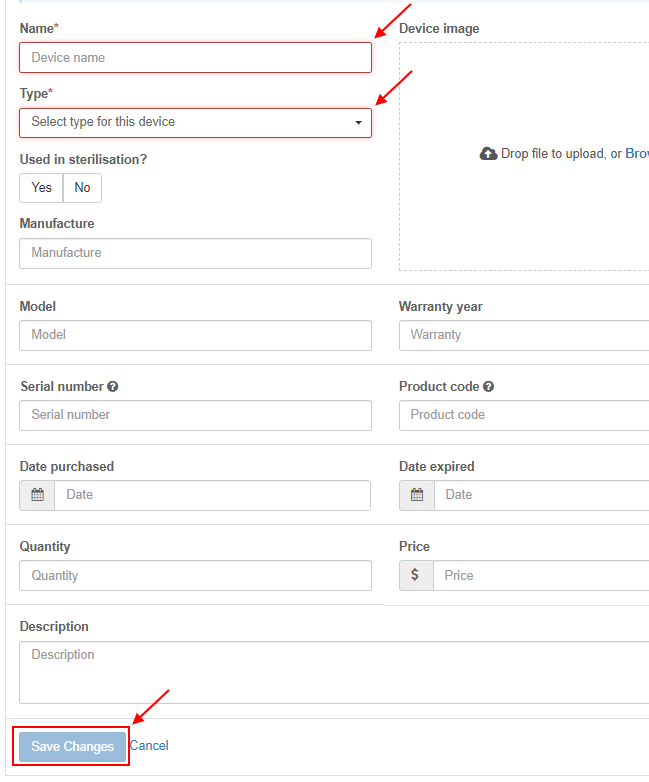Image resolution: width=649 pixels, height=782 pixels.
Task: Choose No for used in sterilisation
Action: tap(82, 188)
